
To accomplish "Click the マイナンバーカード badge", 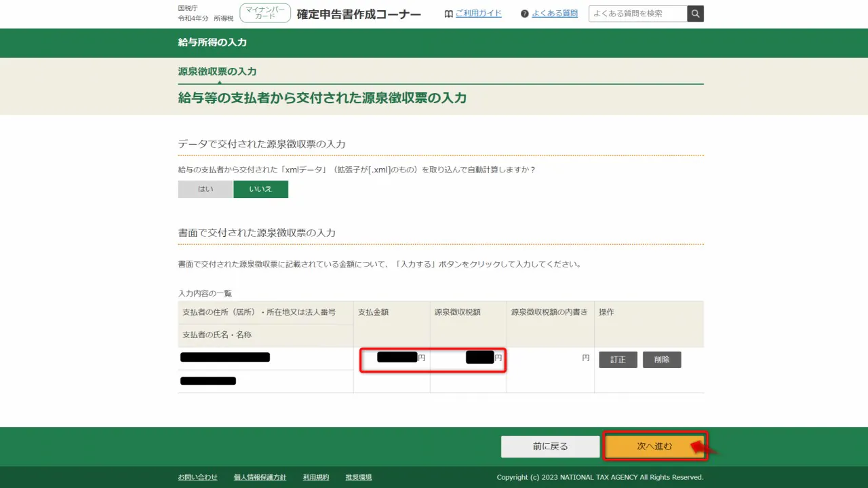I will (x=265, y=13).
